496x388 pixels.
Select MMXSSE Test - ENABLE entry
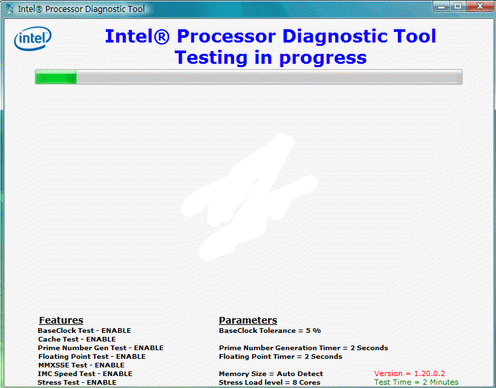[81, 365]
